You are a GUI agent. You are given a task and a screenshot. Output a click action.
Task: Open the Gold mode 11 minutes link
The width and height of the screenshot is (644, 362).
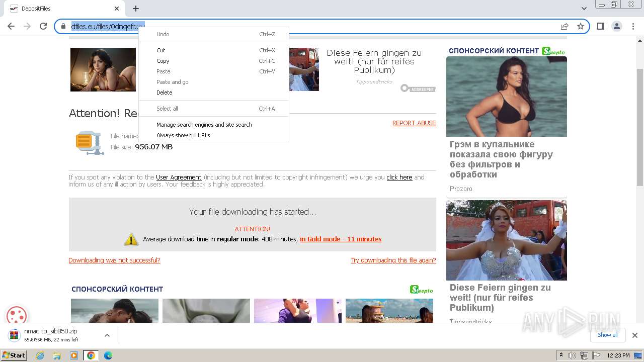pos(341,239)
